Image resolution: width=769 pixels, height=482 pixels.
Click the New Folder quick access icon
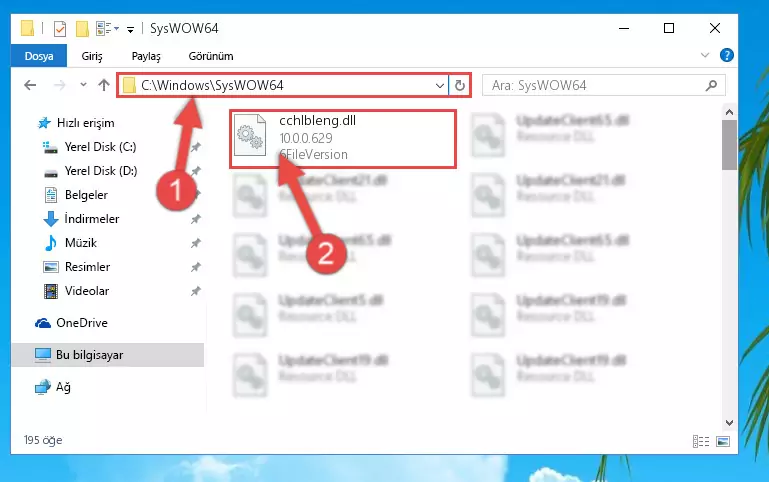pos(82,29)
